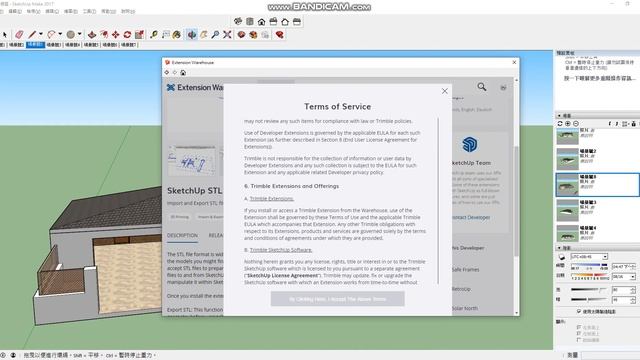Image resolution: width=640 pixels, height=360 pixels.
Task: Adjust the shadow date slider
Action: [590, 277]
